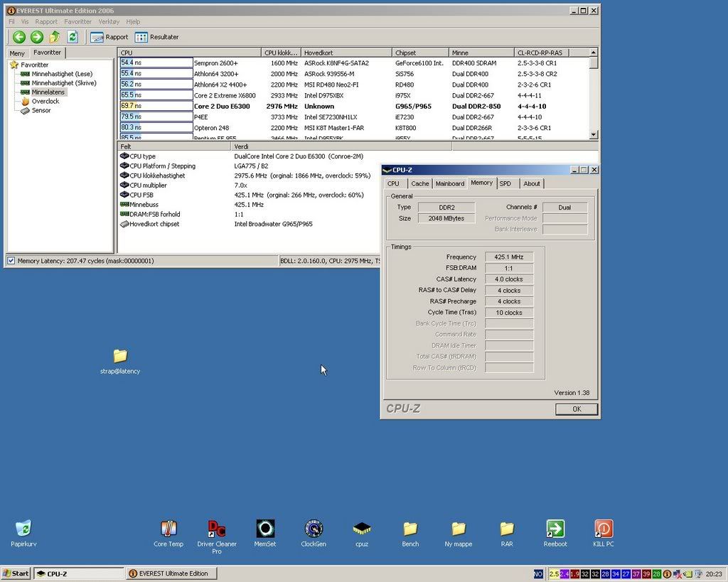
Task: Click the CL-RCD-RP-RAS column header
Action: tap(542, 53)
